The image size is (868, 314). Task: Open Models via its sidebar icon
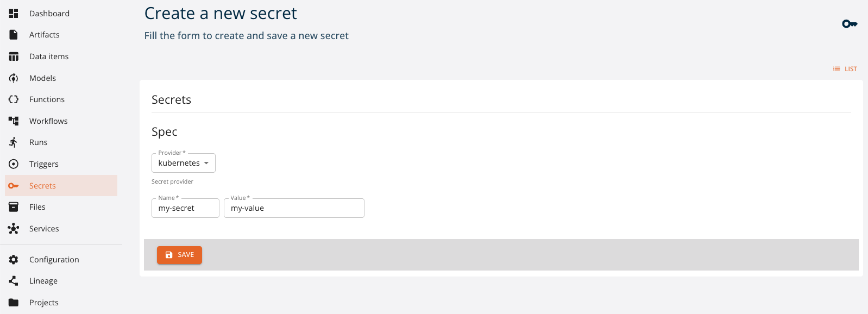(14, 78)
